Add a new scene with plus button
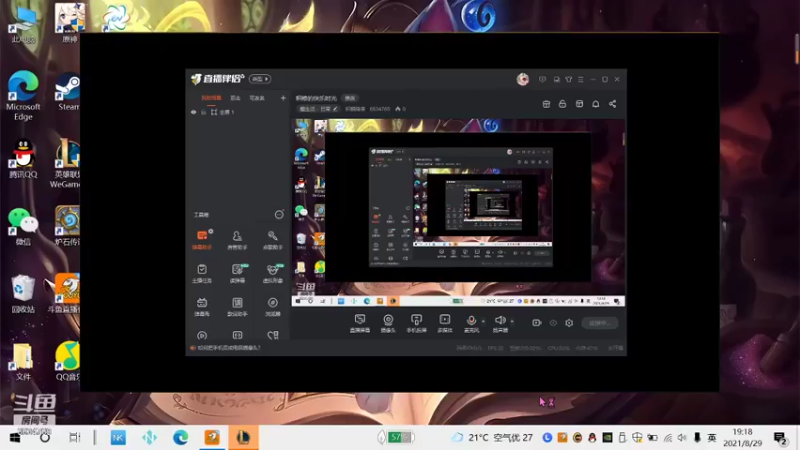 [x=283, y=98]
